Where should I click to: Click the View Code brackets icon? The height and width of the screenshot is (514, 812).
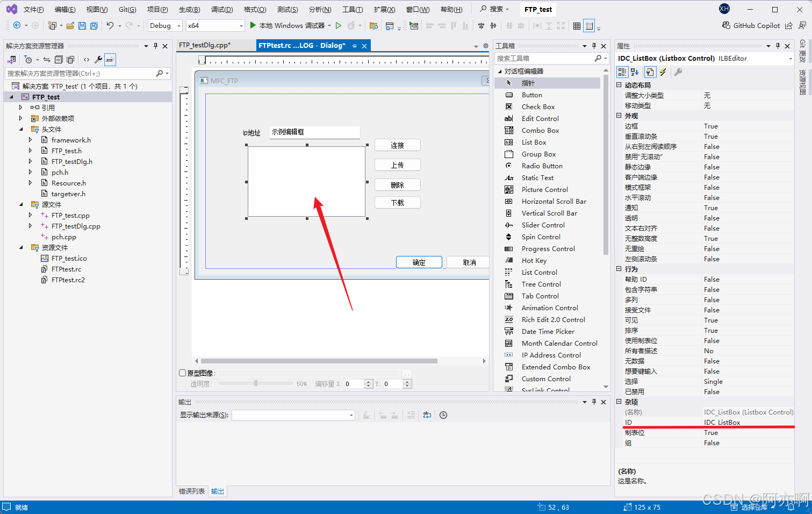(86, 60)
